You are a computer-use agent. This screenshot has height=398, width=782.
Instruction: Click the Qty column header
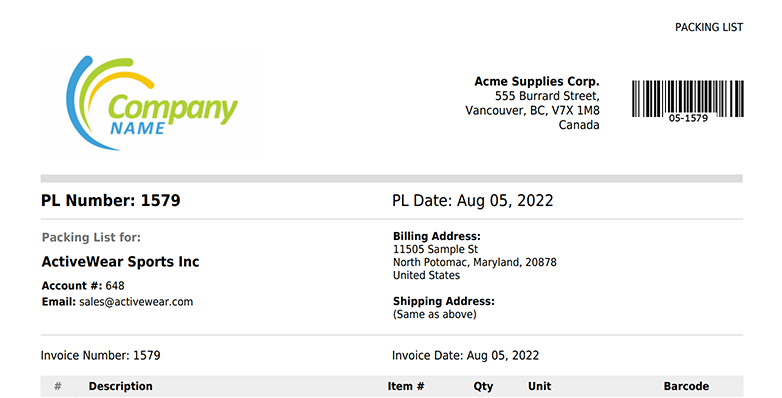point(483,387)
